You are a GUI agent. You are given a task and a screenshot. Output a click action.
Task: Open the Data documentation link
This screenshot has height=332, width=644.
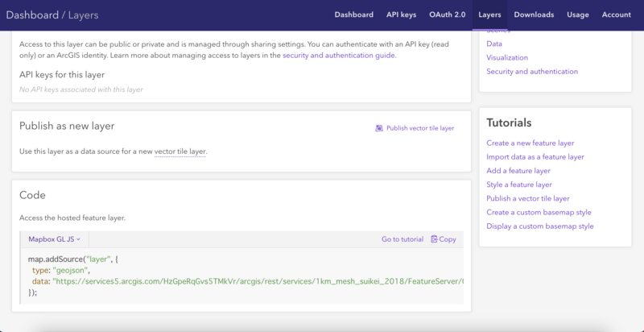pos(494,44)
